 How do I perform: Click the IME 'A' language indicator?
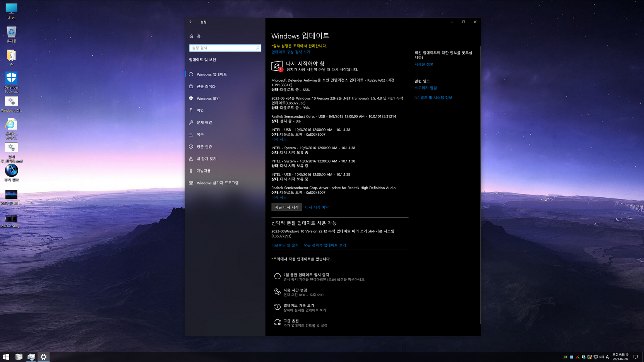(x=607, y=357)
